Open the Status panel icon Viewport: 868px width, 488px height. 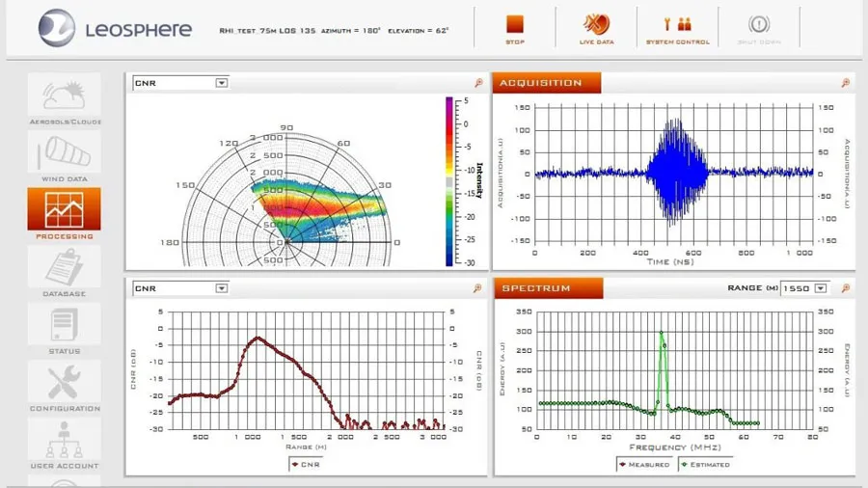click(x=65, y=324)
